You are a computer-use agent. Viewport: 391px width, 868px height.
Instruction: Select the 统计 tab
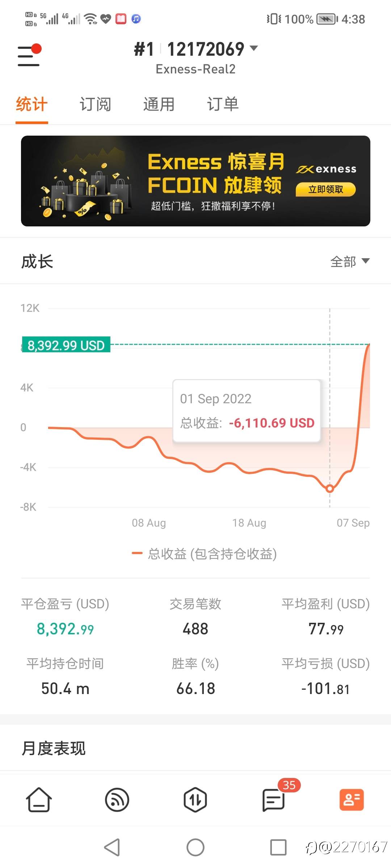click(32, 105)
